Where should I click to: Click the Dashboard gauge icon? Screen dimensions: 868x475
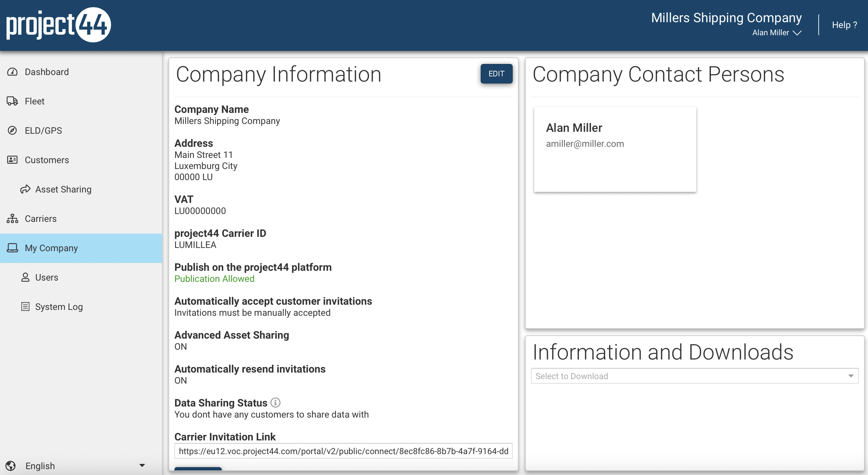tap(12, 72)
